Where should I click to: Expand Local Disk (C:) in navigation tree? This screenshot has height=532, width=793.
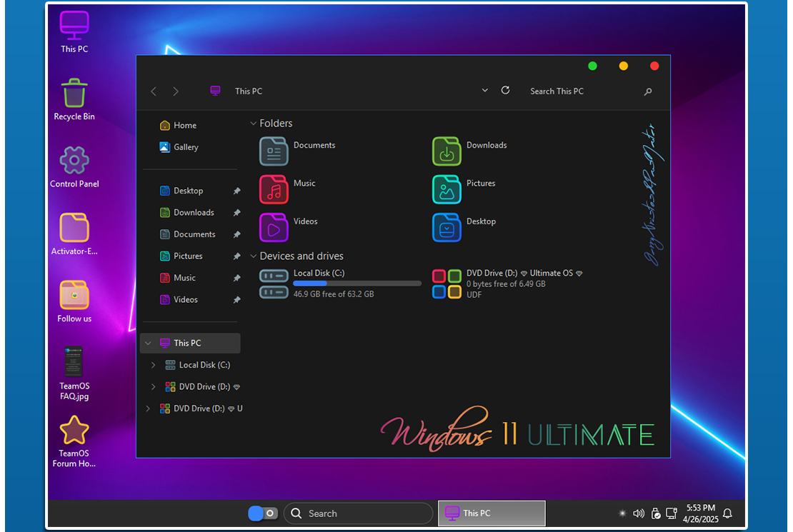click(153, 365)
